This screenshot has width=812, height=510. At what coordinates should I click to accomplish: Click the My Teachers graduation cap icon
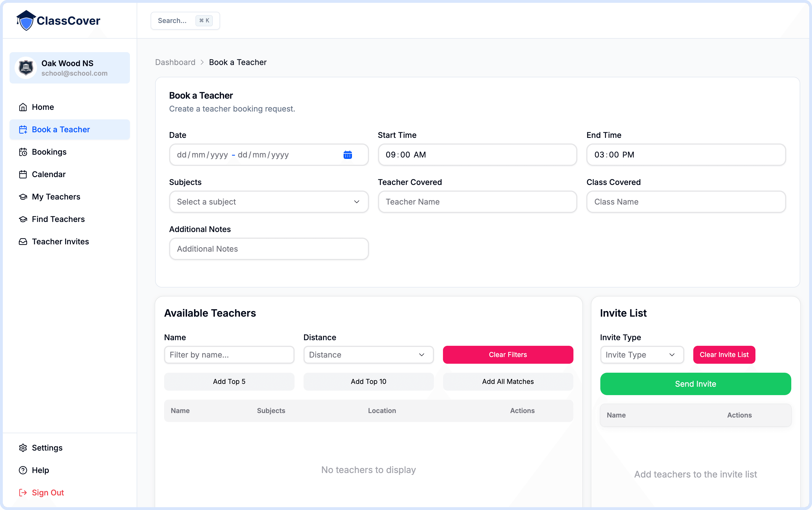coord(23,197)
